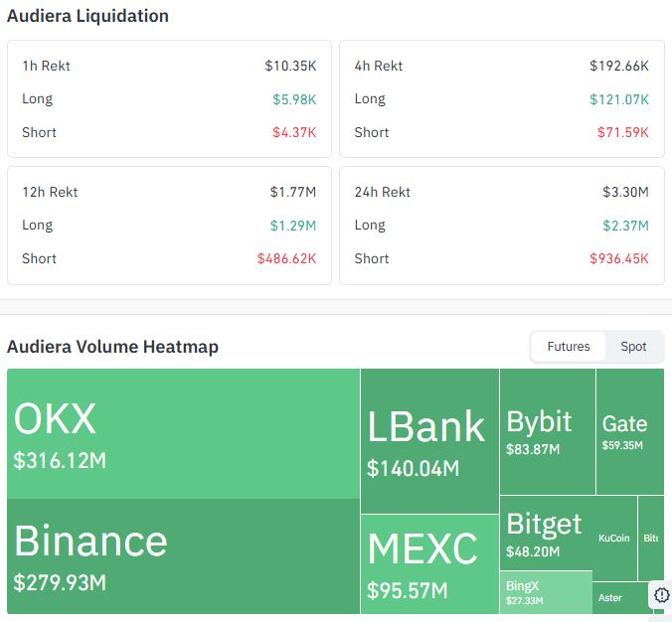Select the 12h Short value $486.62K

[x=286, y=258]
